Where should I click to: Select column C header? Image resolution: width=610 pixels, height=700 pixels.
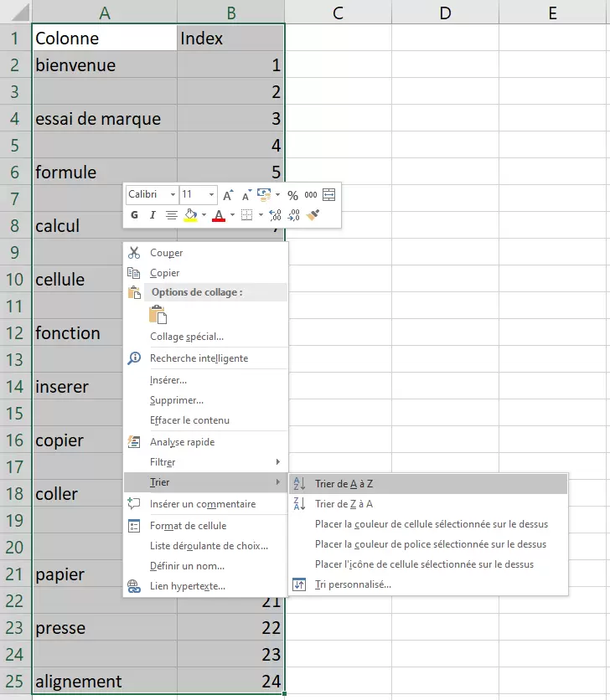click(339, 12)
